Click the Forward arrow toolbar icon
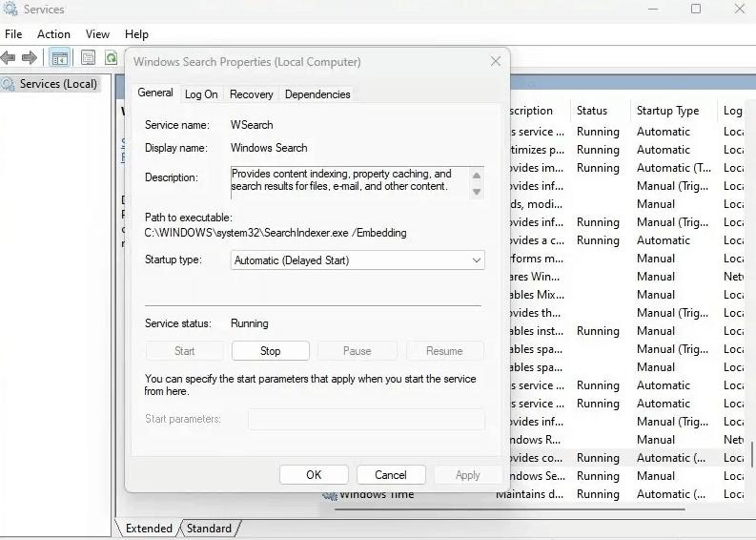Image resolution: width=756 pixels, height=540 pixels. click(x=30, y=58)
